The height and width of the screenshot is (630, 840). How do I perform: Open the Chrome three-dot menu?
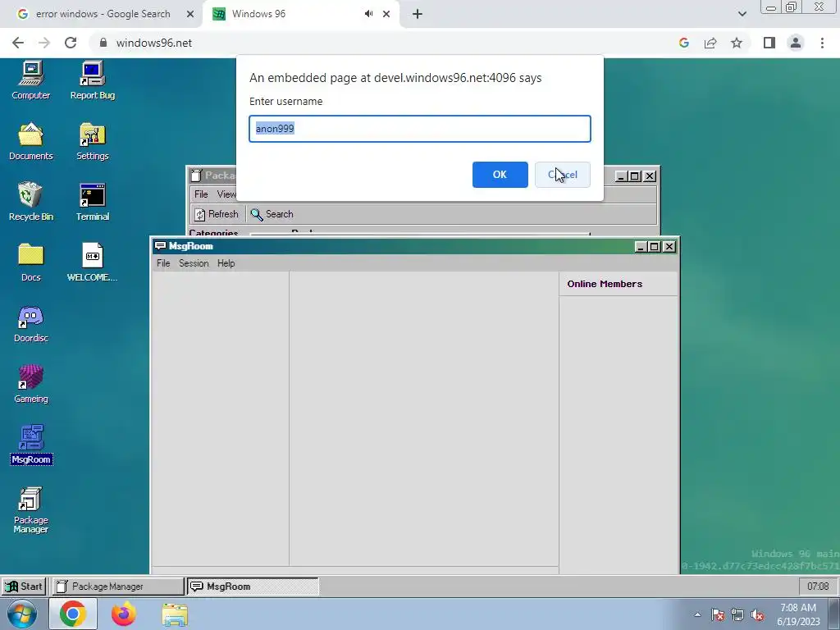(822, 43)
